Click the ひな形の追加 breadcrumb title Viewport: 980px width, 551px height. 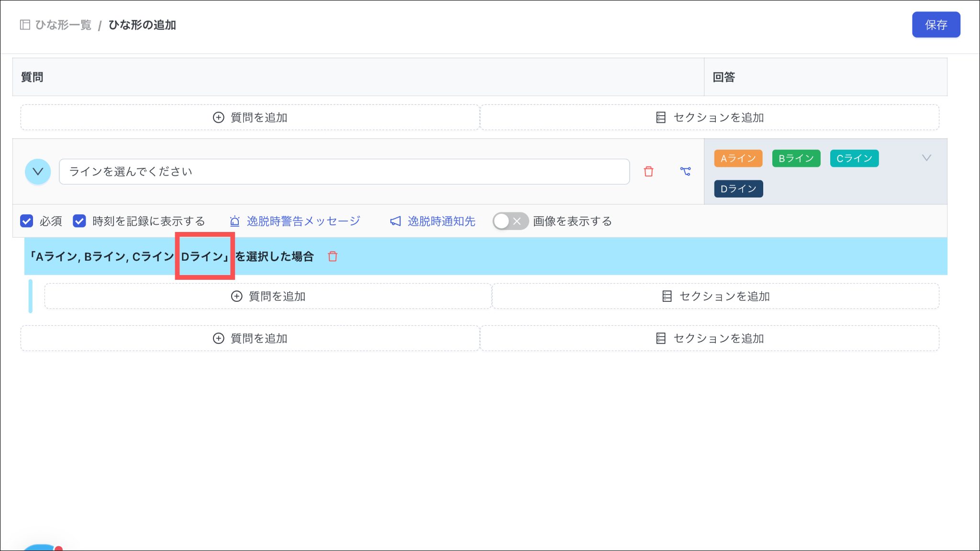click(x=142, y=25)
